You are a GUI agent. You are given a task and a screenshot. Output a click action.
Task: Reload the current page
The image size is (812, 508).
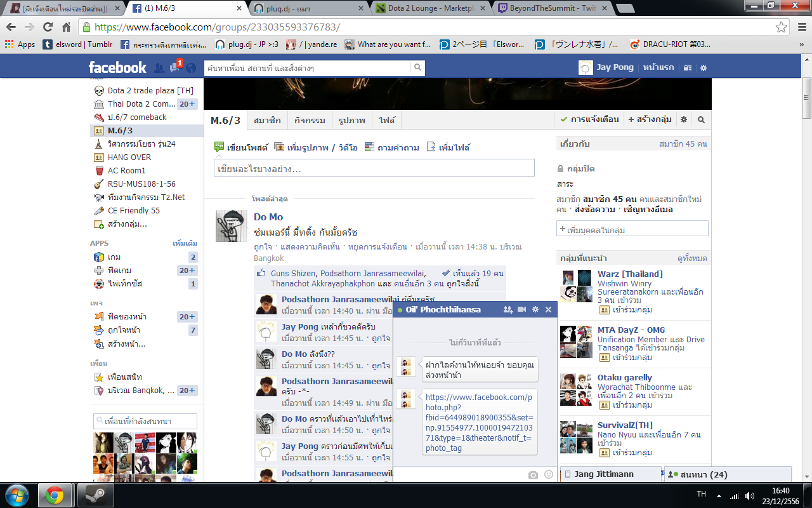pos(48,27)
